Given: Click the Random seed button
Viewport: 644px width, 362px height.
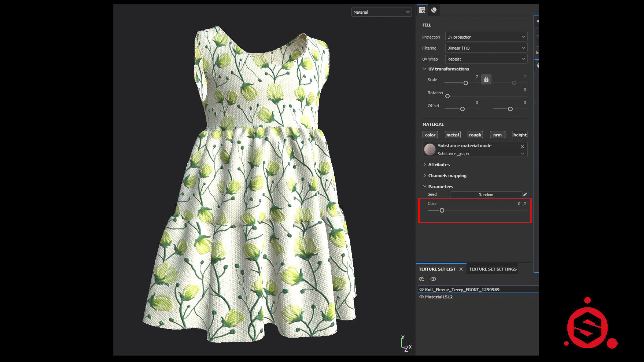Looking at the screenshot, I should click(x=486, y=194).
